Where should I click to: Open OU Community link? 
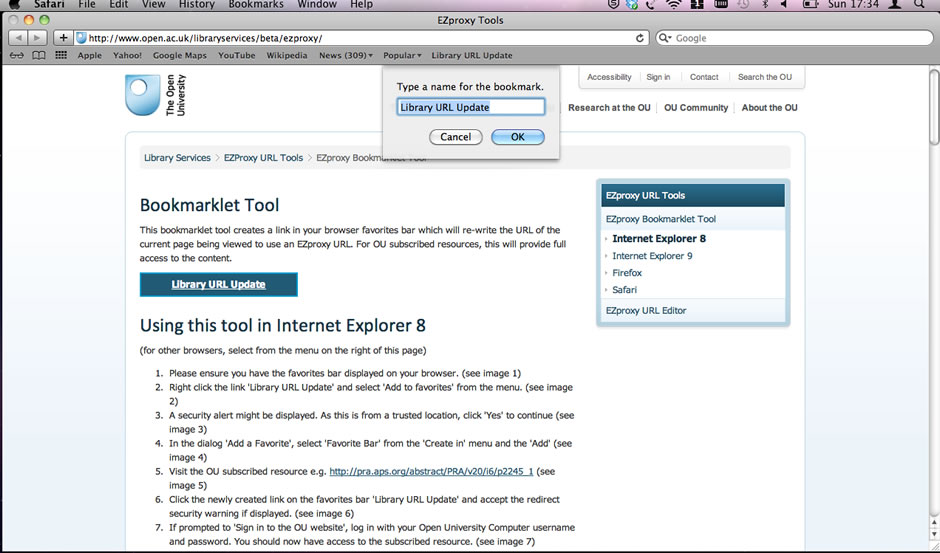(696, 107)
